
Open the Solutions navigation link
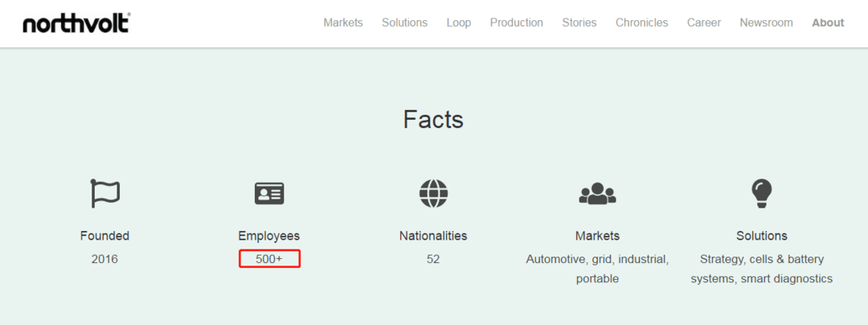(404, 23)
